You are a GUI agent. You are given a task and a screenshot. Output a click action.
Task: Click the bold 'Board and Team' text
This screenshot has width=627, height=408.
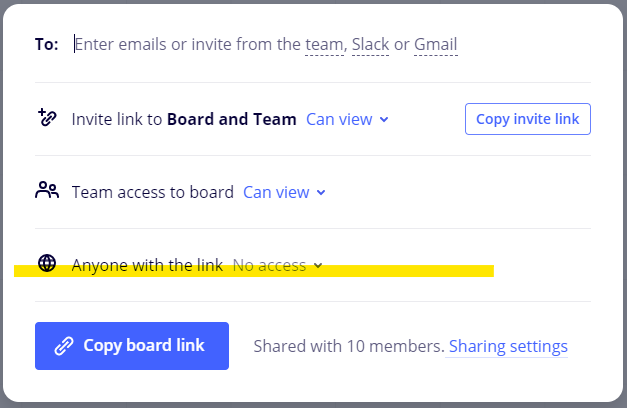[232, 119]
